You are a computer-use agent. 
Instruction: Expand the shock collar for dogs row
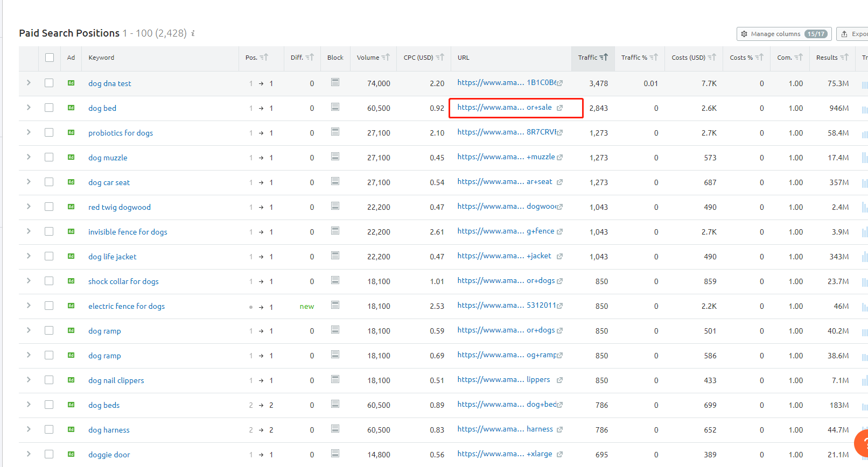[x=29, y=281]
